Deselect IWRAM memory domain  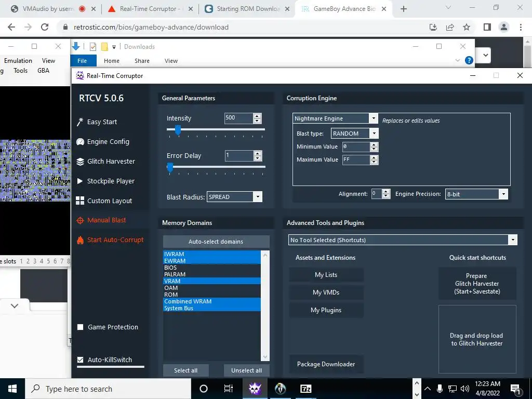[212, 254]
